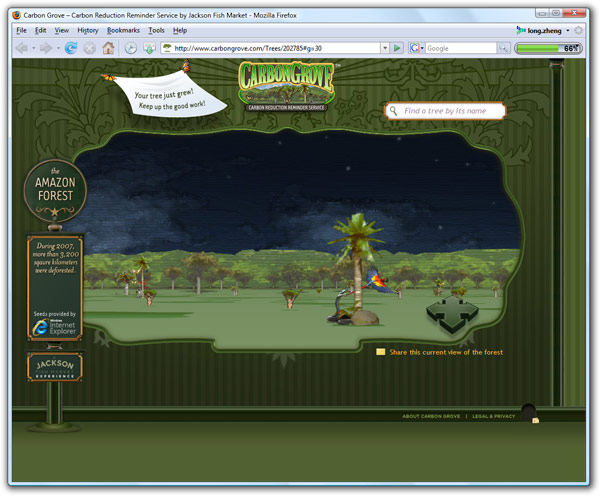
Task: Click the small note by mouse hole
Action: click(x=536, y=420)
